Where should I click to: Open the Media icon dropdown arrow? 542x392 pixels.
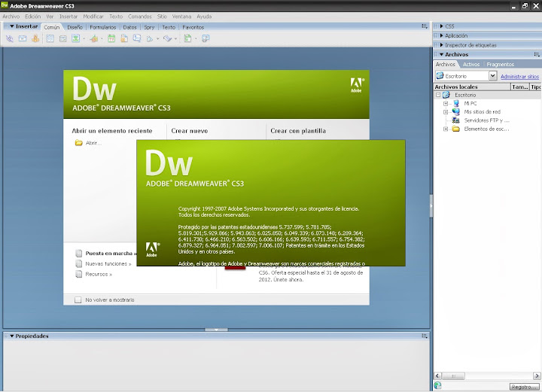point(102,38)
